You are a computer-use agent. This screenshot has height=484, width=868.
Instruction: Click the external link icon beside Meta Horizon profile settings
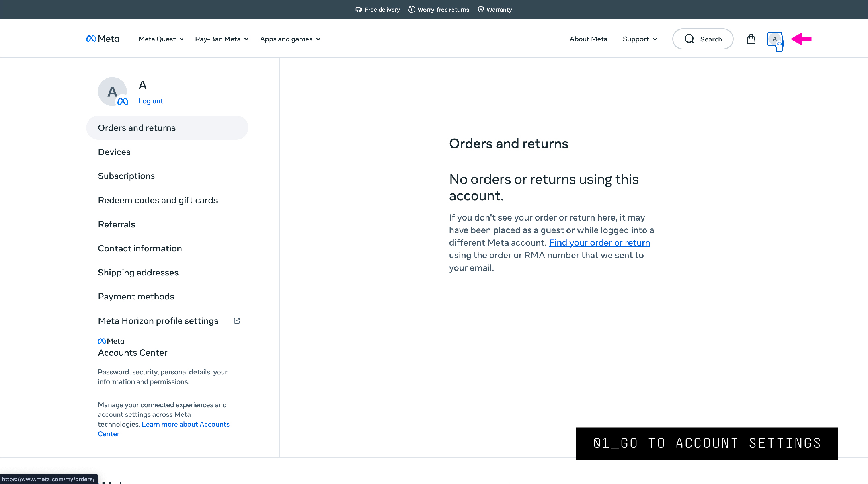[237, 320]
